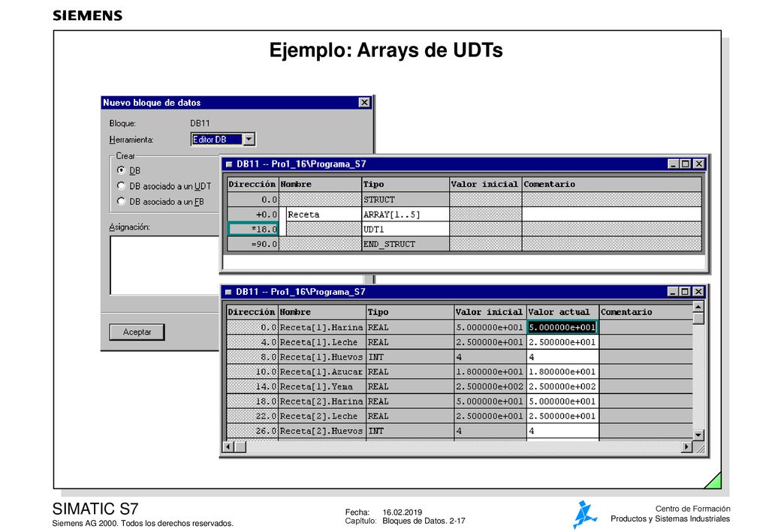769x532 pixels.
Task: Click inside the Asignación text box
Action: (164, 265)
